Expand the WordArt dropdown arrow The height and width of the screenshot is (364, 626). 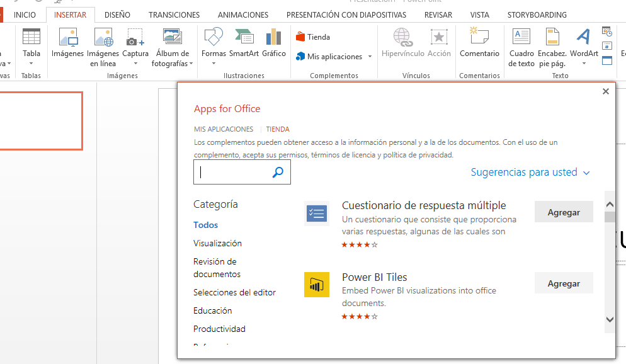[x=584, y=64]
